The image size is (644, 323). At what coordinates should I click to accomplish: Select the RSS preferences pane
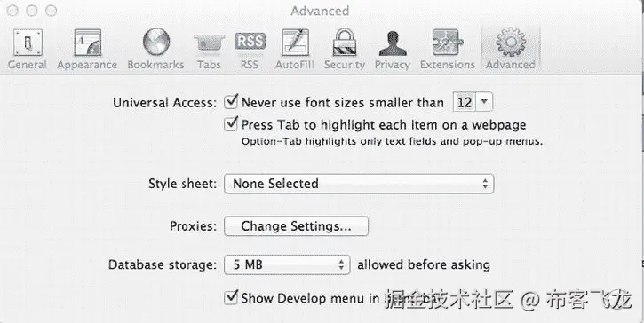click(x=250, y=49)
